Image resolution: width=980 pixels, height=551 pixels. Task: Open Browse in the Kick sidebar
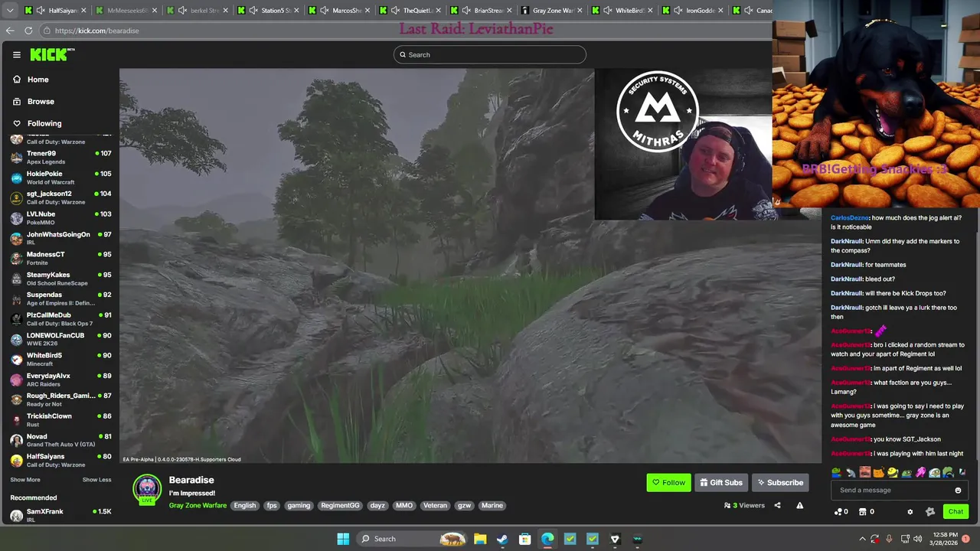[41, 101]
